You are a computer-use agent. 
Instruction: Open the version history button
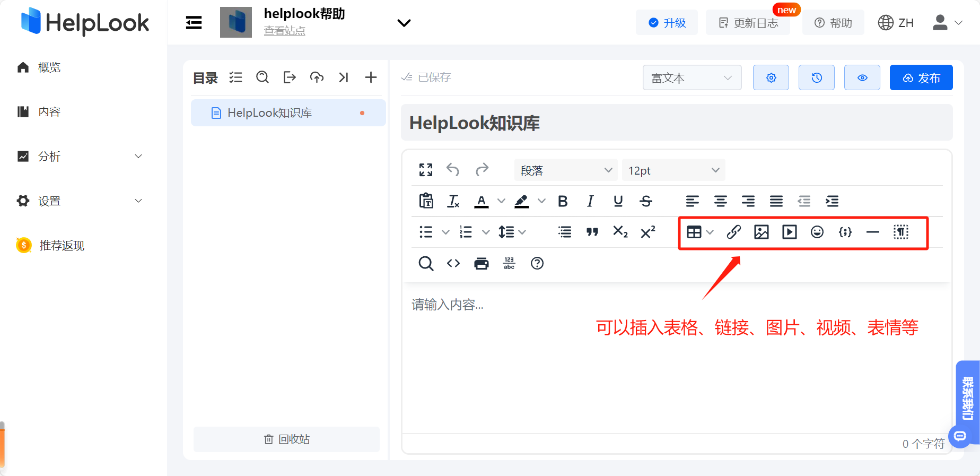tap(817, 77)
